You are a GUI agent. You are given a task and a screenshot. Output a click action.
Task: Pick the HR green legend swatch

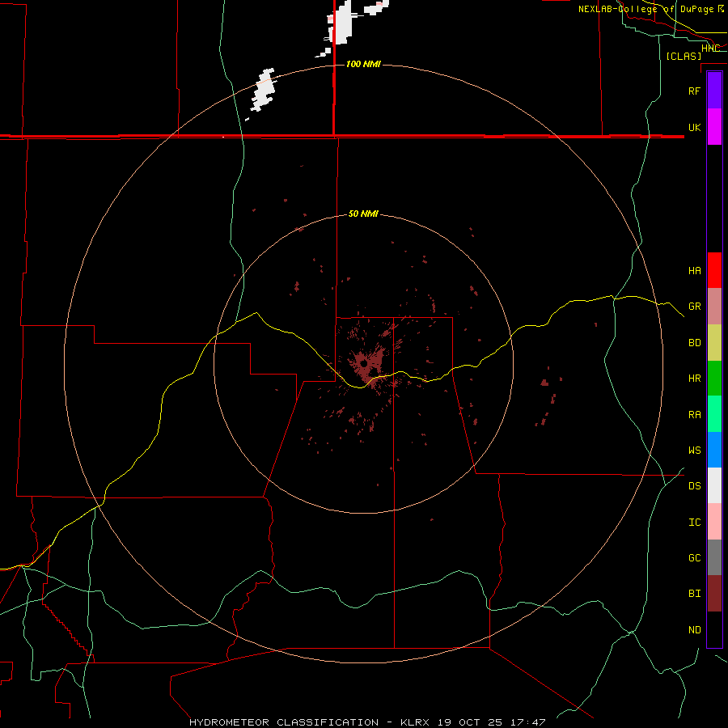[x=714, y=379]
